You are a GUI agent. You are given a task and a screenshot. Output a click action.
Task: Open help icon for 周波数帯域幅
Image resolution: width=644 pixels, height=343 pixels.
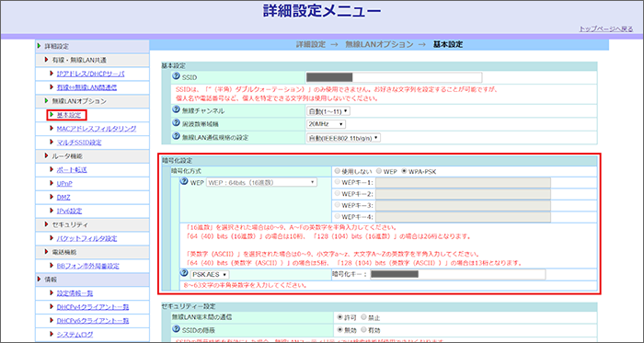pos(177,123)
